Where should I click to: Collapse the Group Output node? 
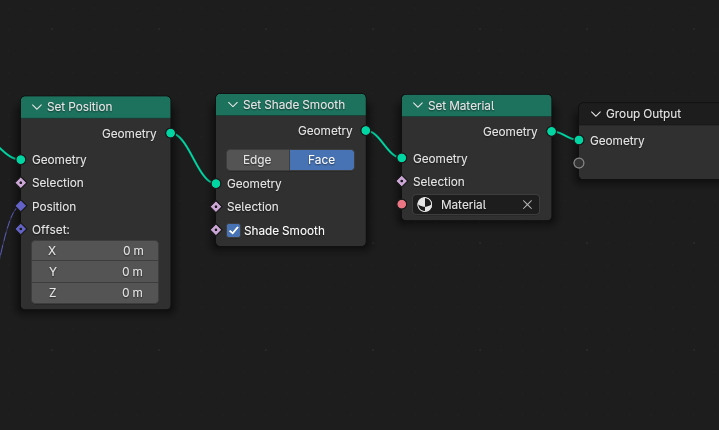[x=596, y=114]
